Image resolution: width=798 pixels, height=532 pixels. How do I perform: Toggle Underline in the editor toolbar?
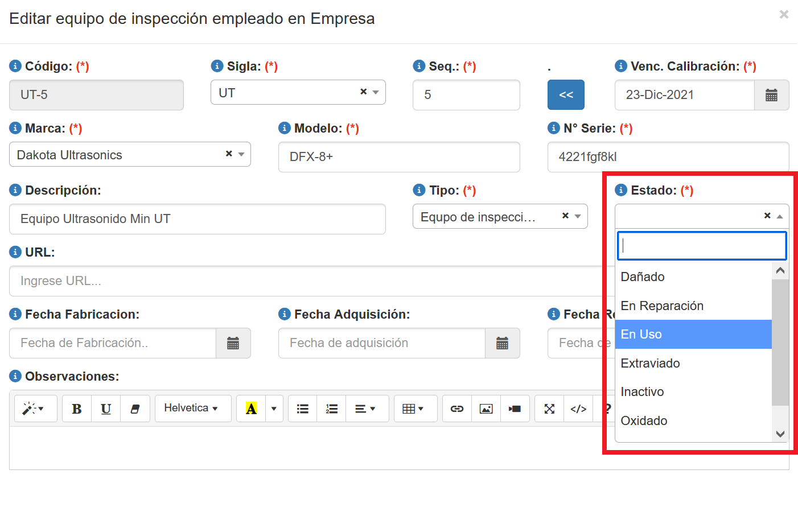(106, 409)
